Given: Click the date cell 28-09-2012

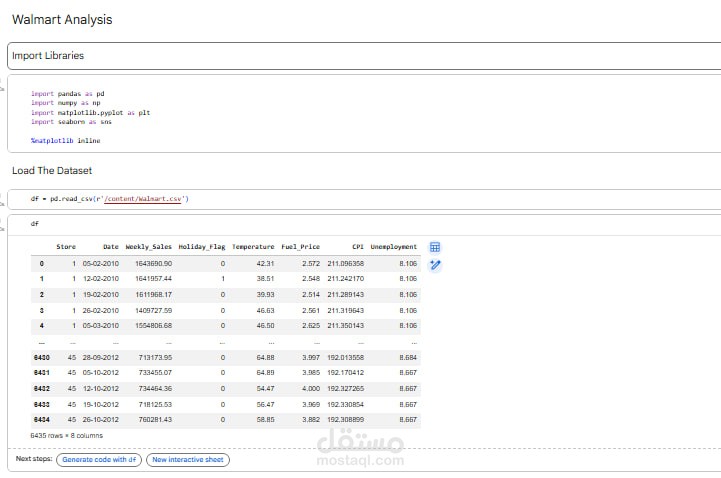Looking at the screenshot, I should pos(101,358).
